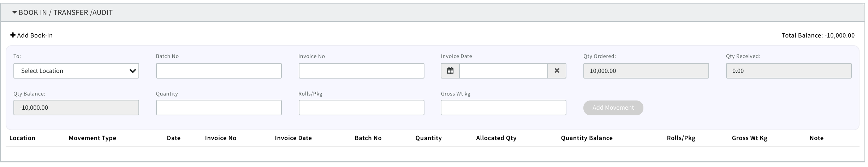868x167 pixels.
Task: Click the Qty Ordered field
Action: 646,71
